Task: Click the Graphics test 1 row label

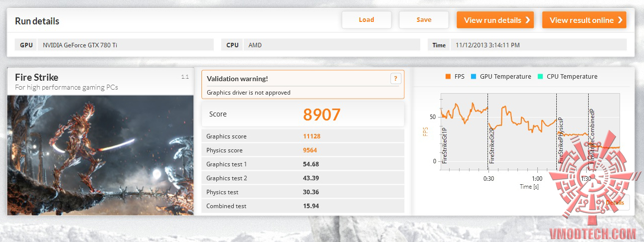Action: tap(226, 164)
